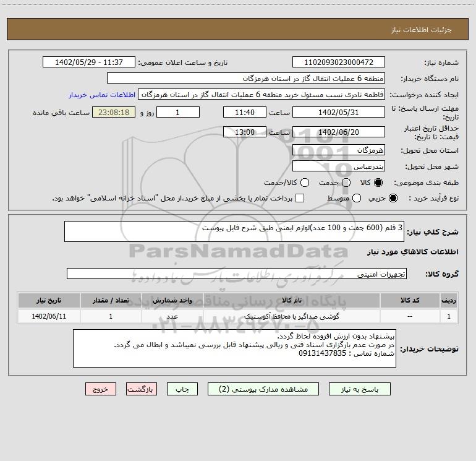This screenshot has height=461, width=476.
Task: Click the بازگشت back button
Action: coord(142,389)
